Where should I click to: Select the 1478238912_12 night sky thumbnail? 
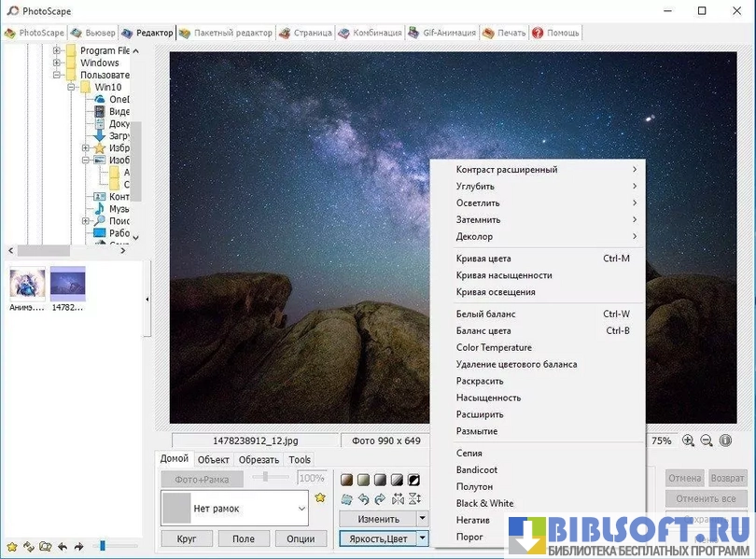point(67,284)
